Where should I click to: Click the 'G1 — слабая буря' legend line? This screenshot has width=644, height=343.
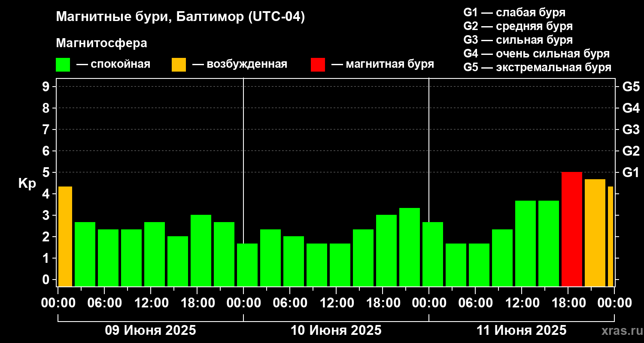(514, 12)
